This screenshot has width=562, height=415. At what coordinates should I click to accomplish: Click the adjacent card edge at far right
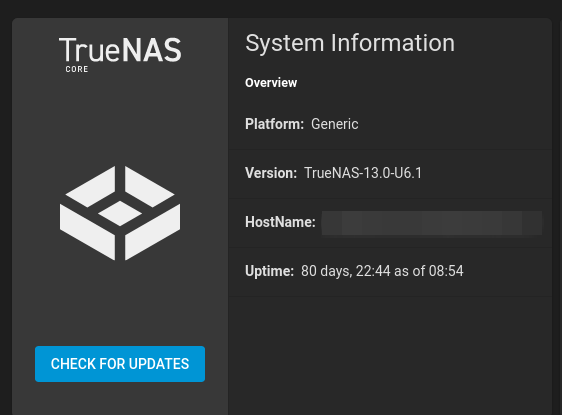click(x=561, y=216)
